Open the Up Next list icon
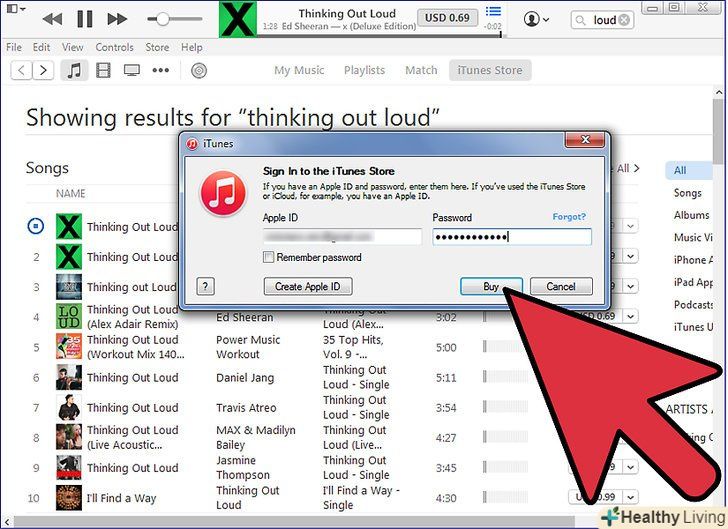Image resolution: width=728 pixels, height=529 pixels. (x=493, y=11)
